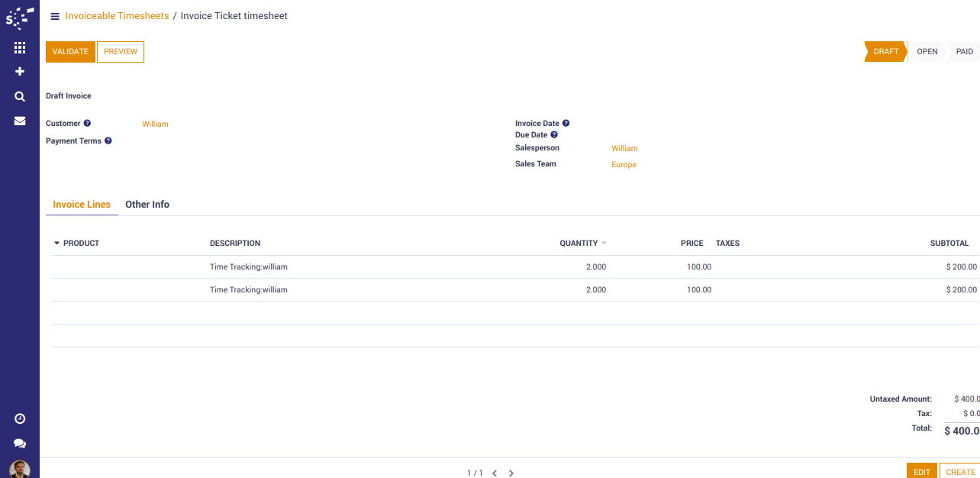Switch to the Other Info tab
Image resolution: width=980 pixels, height=478 pixels.
[x=147, y=205]
